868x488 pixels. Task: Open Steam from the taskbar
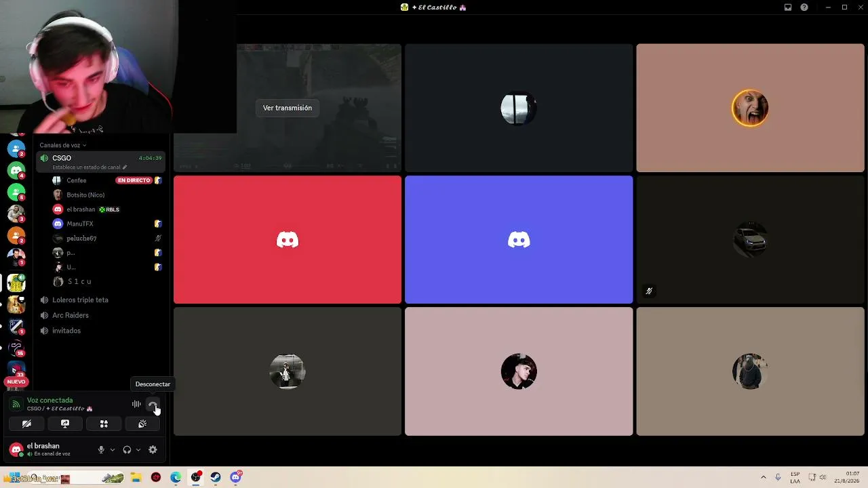[x=216, y=477]
